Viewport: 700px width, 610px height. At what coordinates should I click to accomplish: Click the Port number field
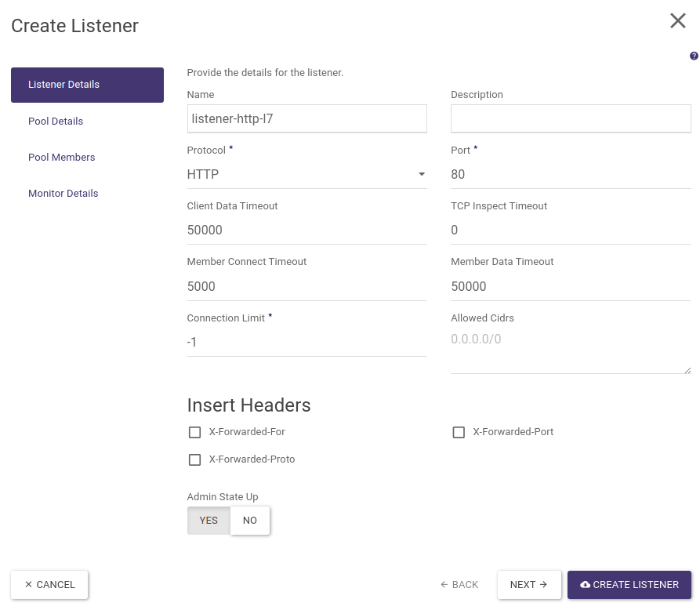570,174
